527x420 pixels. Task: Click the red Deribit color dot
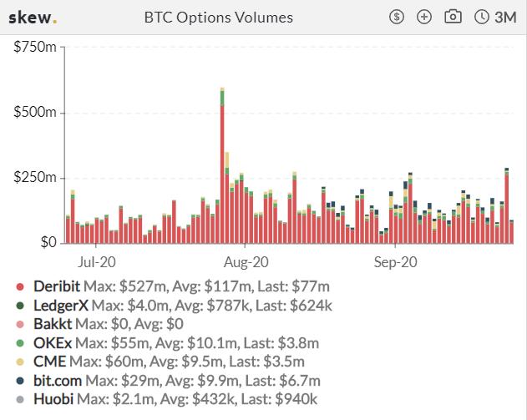pos(20,286)
